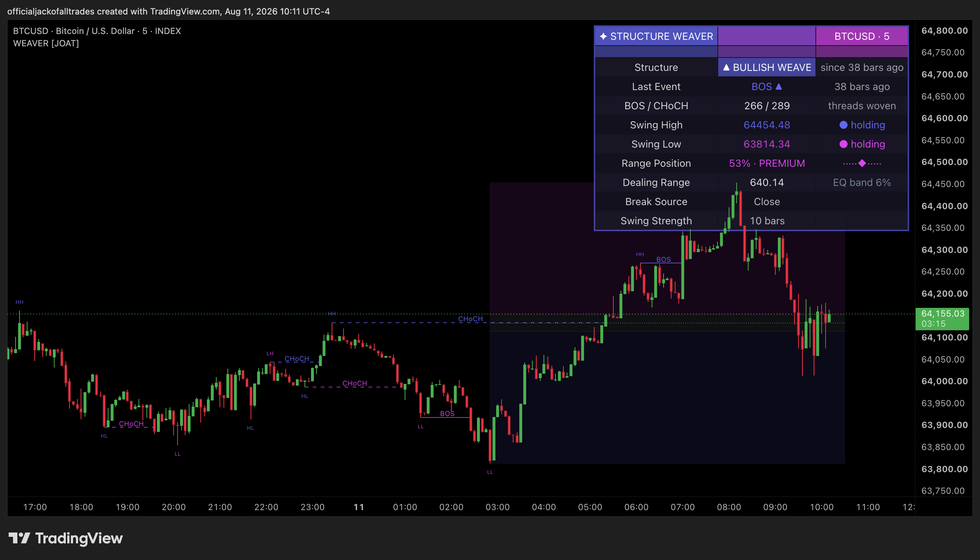Click the HH label above the 17:00 candle
Viewport: 980px width, 560px height.
(x=19, y=302)
